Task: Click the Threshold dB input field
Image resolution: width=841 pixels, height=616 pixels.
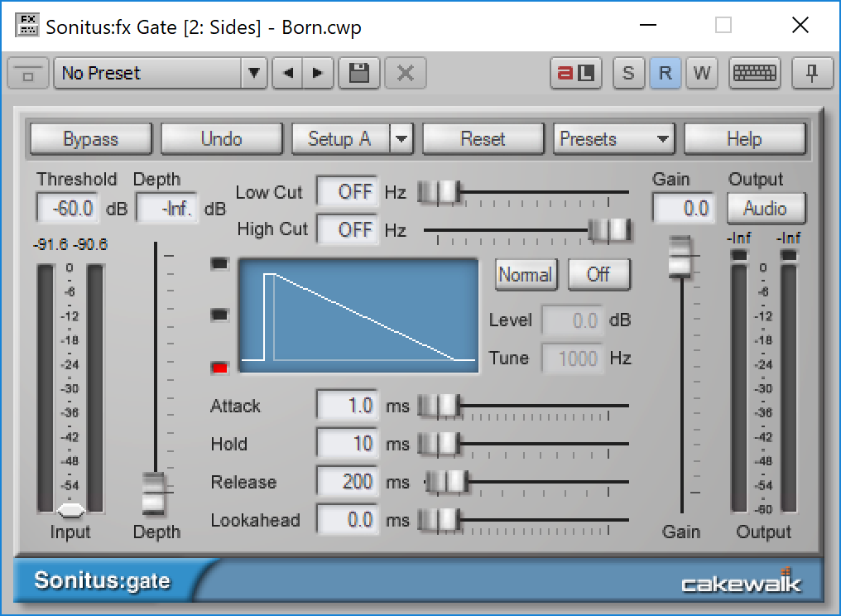Action: [66, 208]
